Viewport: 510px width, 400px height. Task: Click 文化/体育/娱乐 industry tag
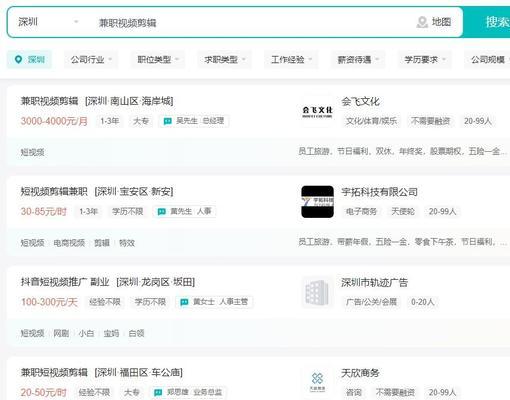(371, 121)
